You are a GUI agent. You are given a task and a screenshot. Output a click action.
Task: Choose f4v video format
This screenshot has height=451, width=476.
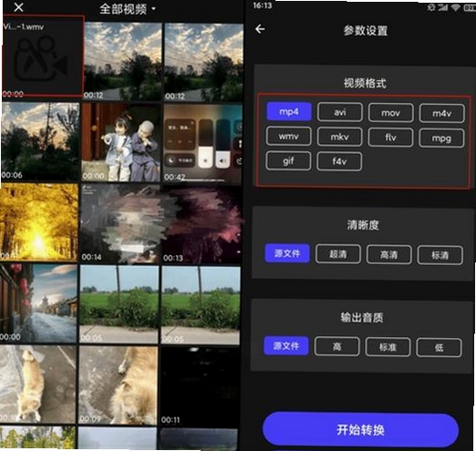[339, 161]
